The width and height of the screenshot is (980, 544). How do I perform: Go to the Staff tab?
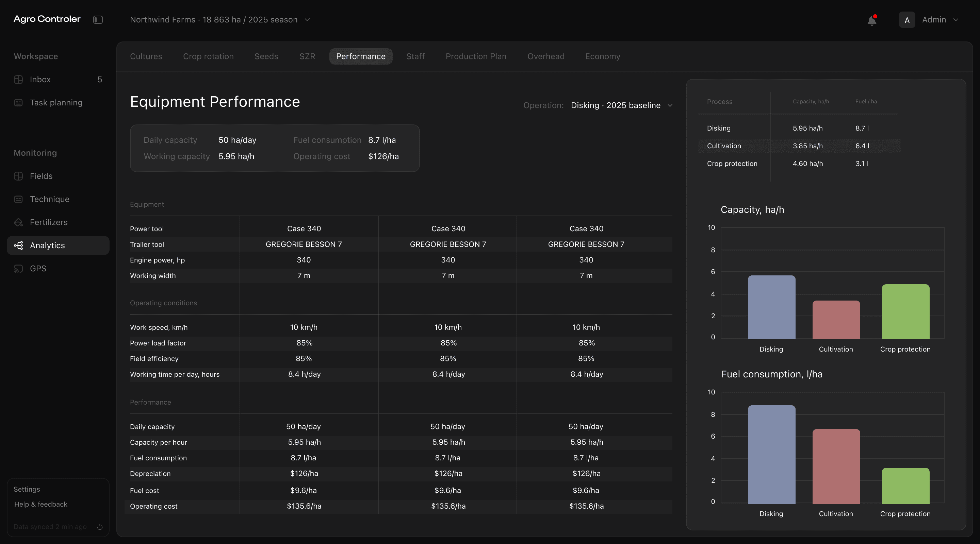(415, 56)
